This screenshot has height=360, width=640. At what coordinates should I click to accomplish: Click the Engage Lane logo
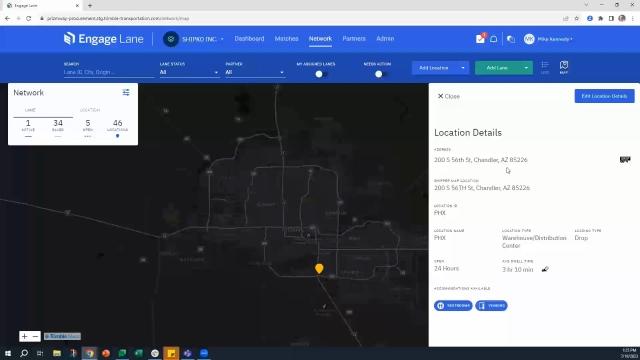pyautogui.click(x=104, y=39)
